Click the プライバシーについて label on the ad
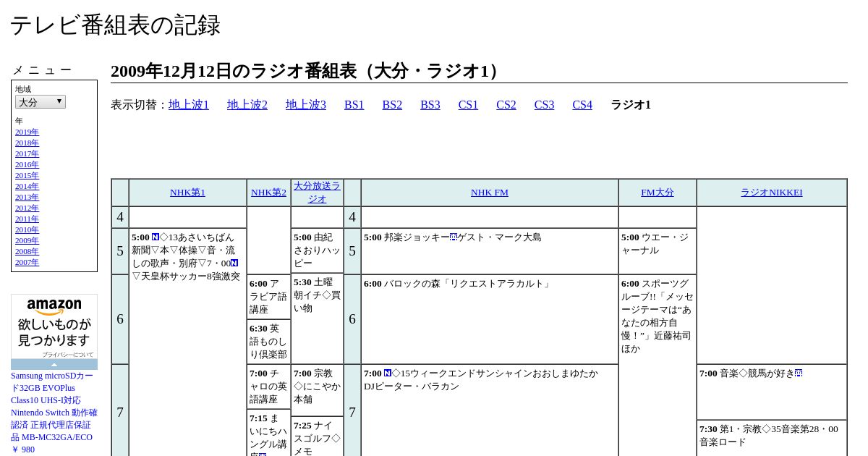The width and height of the screenshot is (868, 456). tap(68, 355)
